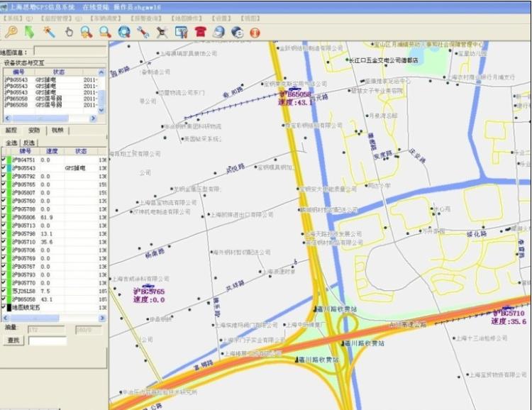
Task: Open the 设置 menu
Action: (221, 18)
